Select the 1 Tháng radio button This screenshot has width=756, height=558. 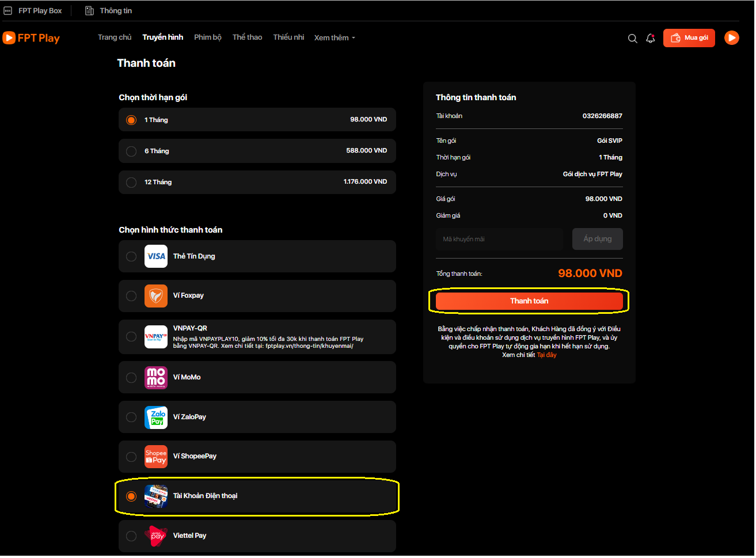pos(131,120)
